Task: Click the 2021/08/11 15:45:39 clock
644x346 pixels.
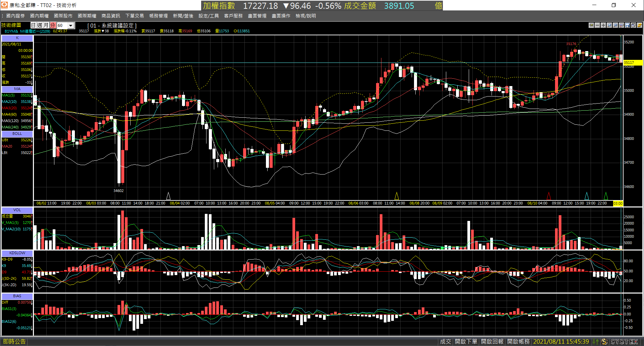Action: [x=561, y=342]
